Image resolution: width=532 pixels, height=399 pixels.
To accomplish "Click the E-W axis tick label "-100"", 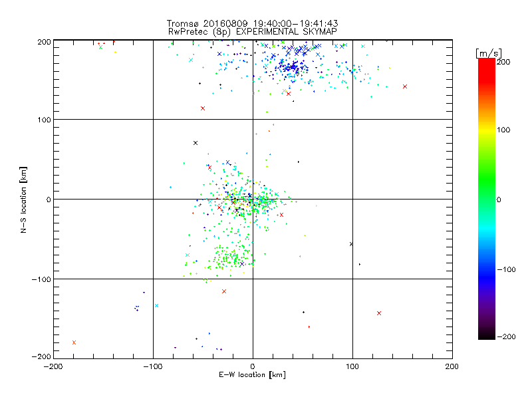I will (153, 366).
